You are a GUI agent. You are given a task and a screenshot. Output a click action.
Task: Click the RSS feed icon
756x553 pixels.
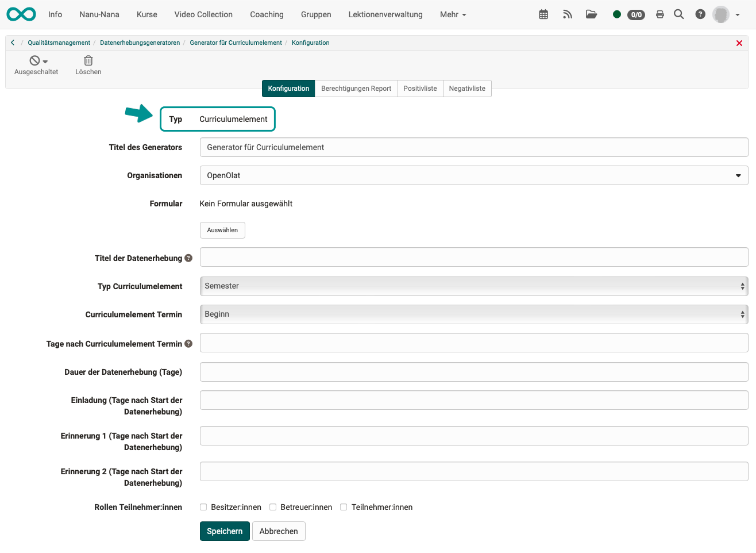(x=567, y=14)
